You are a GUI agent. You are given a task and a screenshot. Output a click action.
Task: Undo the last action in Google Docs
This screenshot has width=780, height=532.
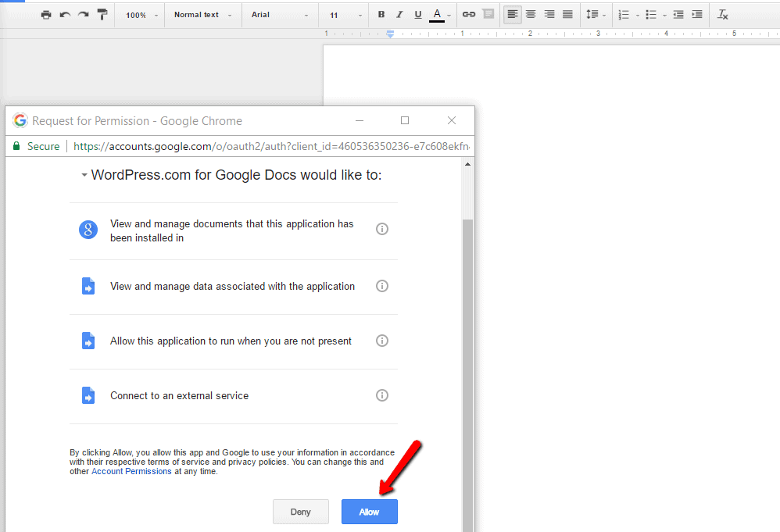[65, 15]
